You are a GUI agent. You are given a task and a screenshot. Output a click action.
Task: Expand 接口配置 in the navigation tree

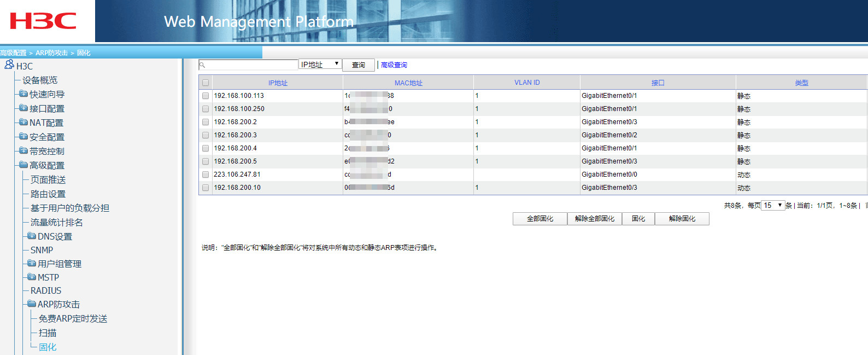(x=47, y=108)
